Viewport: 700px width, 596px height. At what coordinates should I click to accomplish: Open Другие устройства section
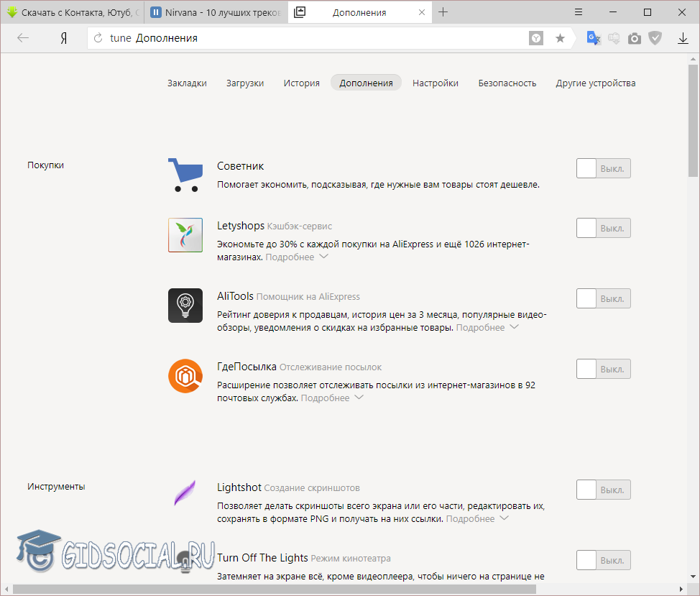tap(596, 83)
